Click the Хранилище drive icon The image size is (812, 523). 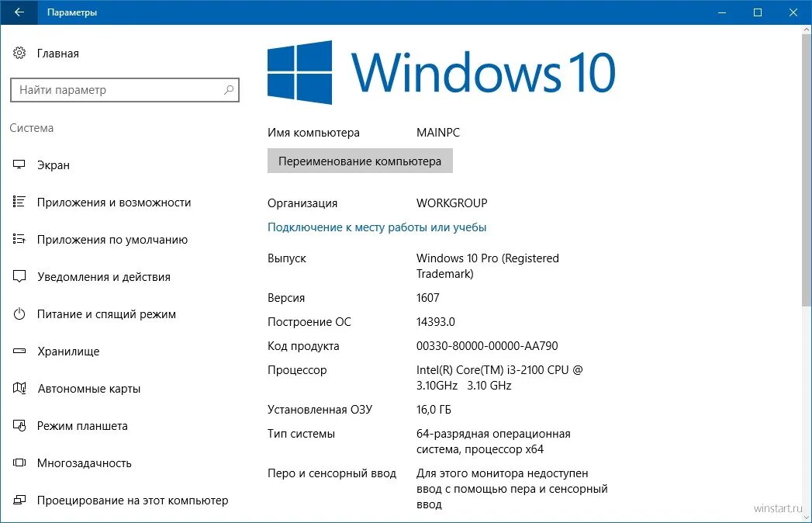19,351
